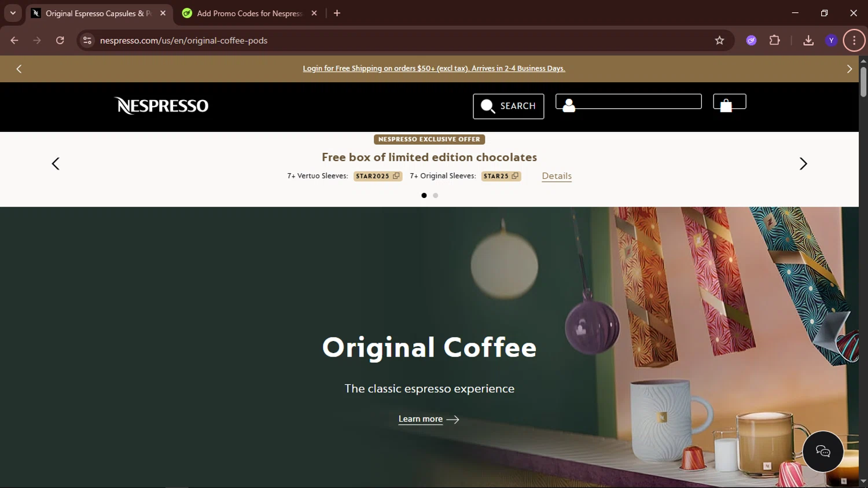The height and width of the screenshot is (488, 868).
Task: Click Free box of limited edition chocolates
Action: tap(429, 157)
